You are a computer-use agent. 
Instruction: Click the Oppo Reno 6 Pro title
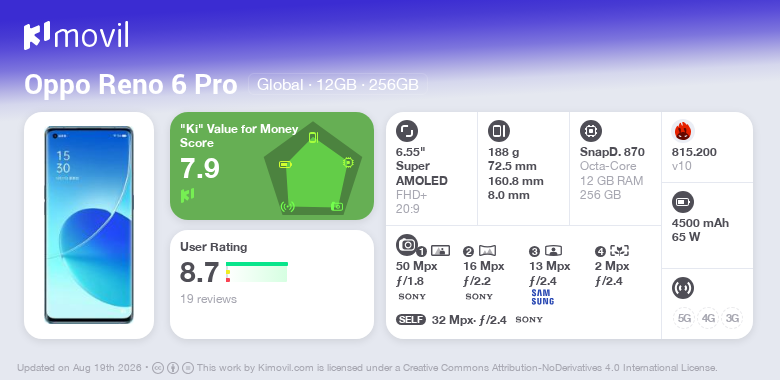(131, 85)
